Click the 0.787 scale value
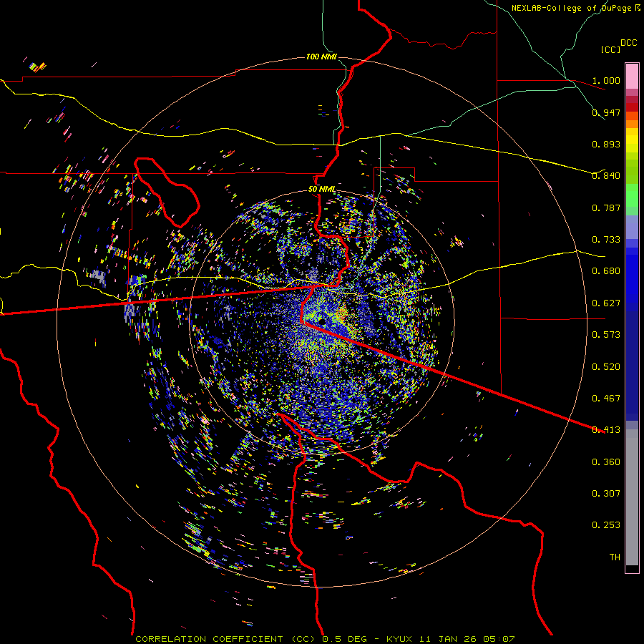 pyautogui.click(x=606, y=208)
